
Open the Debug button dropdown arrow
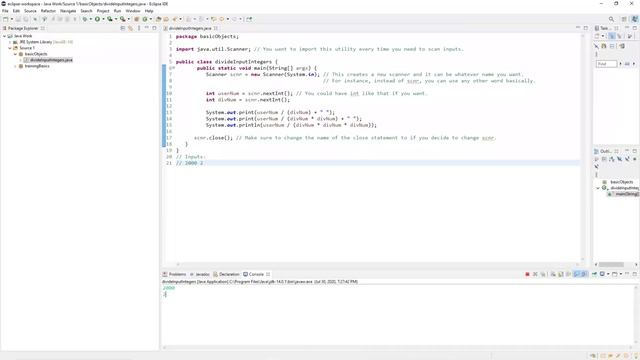(x=91, y=19)
